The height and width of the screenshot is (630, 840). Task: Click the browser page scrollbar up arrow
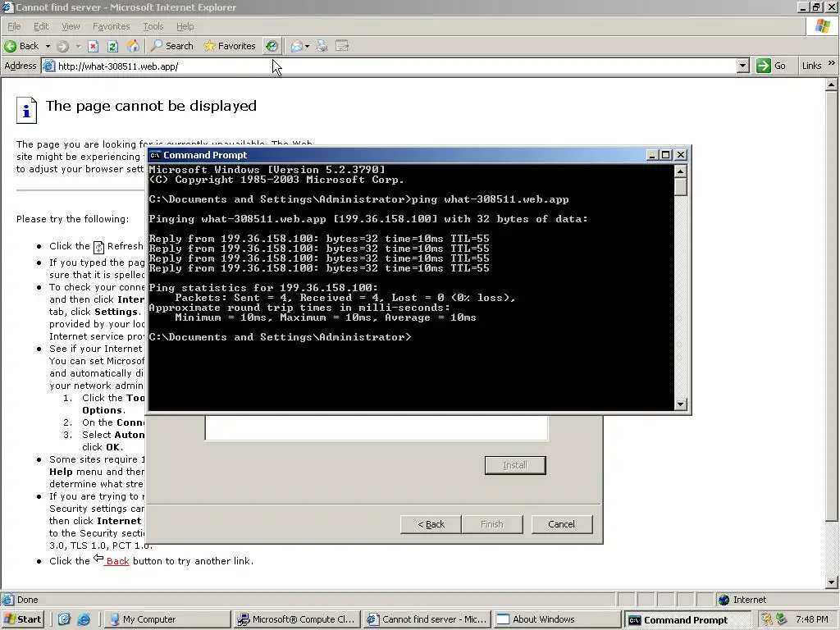pyautogui.click(x=831, y=84)
